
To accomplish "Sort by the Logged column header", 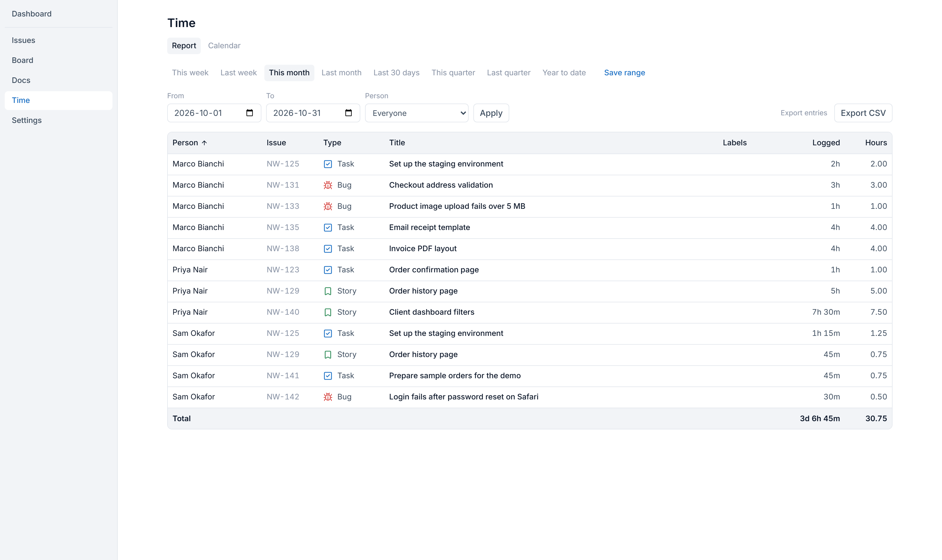I will tap(826, 143).
